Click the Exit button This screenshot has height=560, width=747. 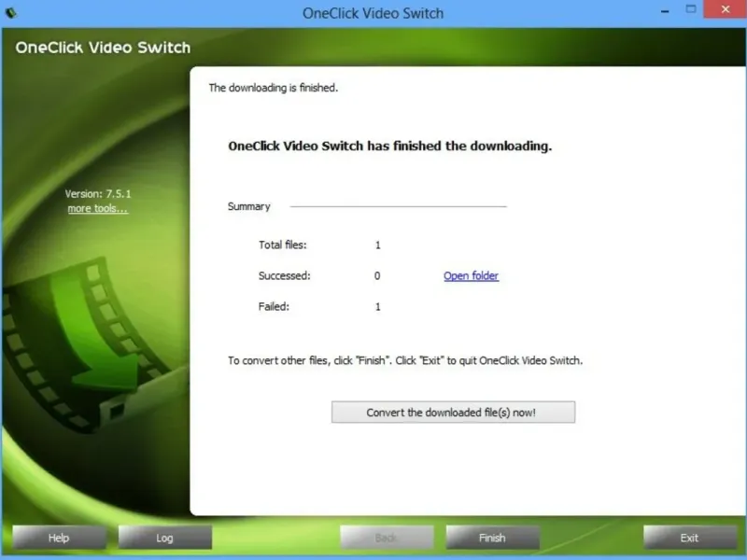tap(690, 538)
